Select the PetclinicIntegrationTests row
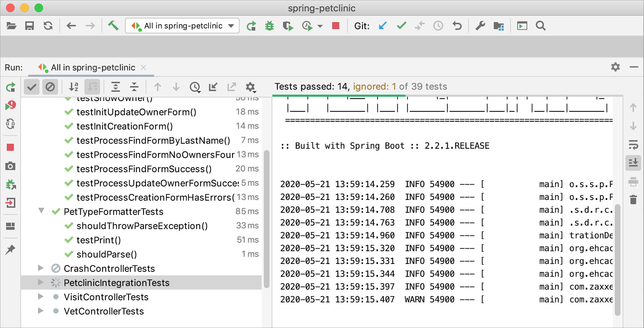 click(141, 282)
